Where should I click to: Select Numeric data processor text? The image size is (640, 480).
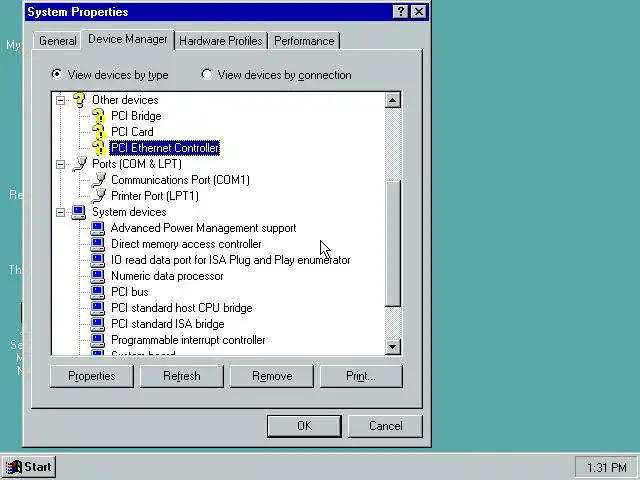pos(167,276)
